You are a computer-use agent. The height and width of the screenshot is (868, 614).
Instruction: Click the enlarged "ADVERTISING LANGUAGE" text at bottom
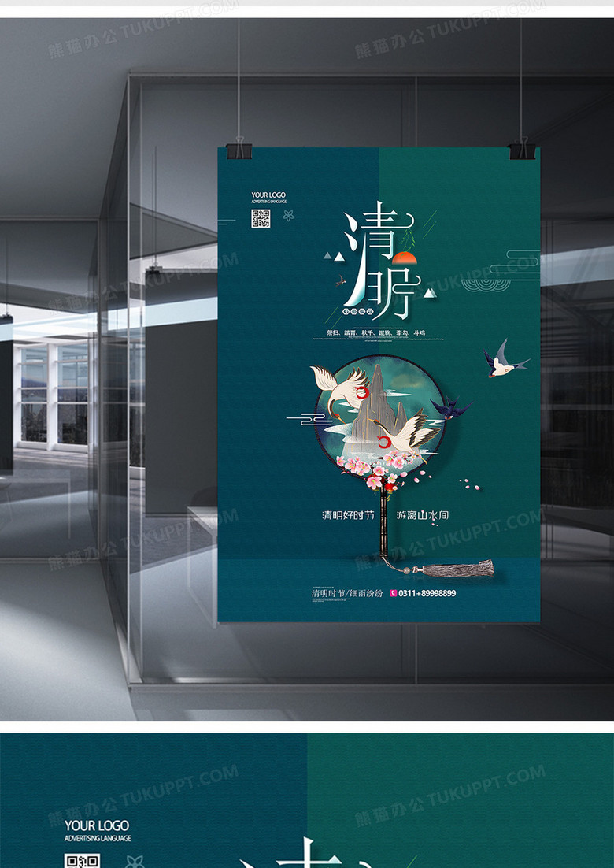98,839
